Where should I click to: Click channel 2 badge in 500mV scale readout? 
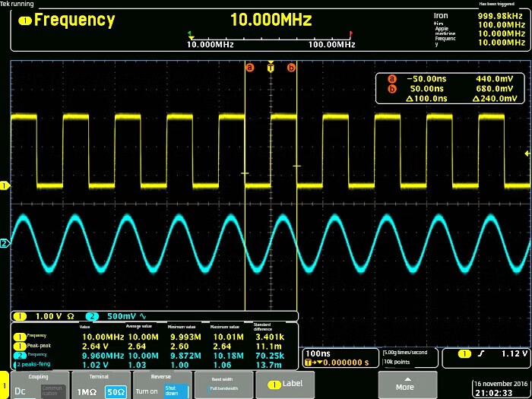coord(92,315)
